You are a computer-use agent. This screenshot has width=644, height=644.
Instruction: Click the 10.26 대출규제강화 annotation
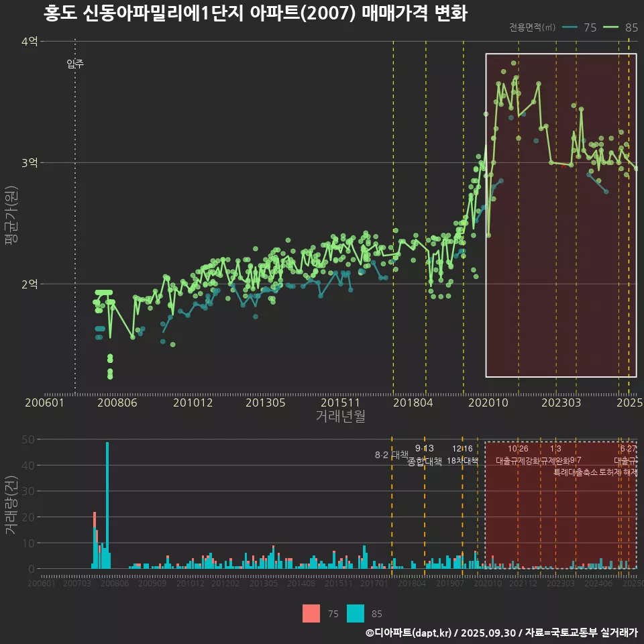(x=518, y=455)
